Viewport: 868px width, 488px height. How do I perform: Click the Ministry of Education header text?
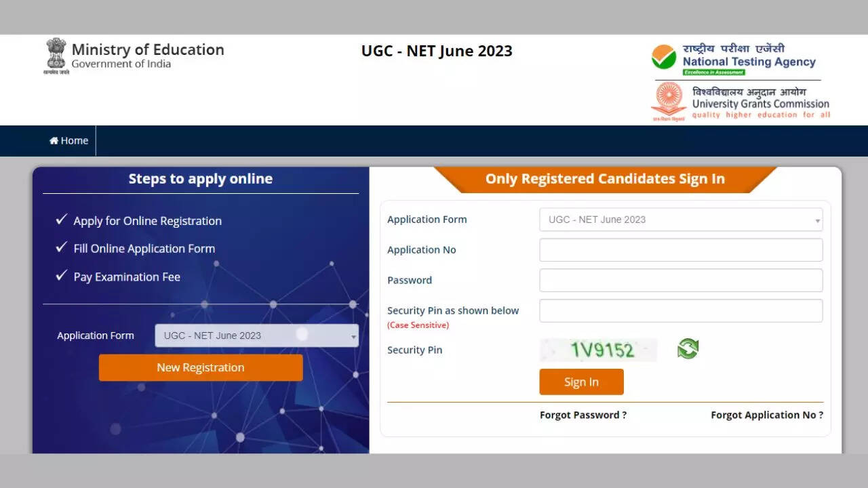148,50
